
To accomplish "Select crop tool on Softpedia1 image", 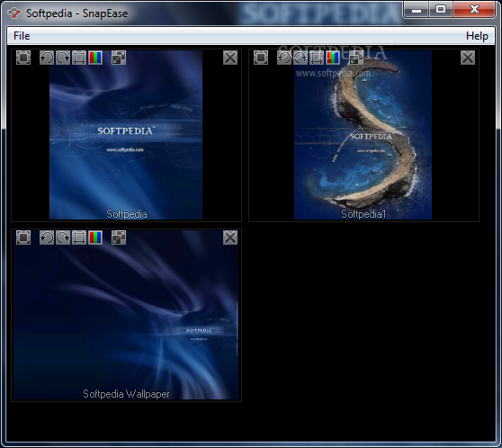I will (x=317, y=58).
